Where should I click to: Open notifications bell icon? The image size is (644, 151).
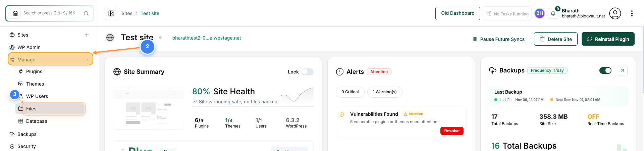(553, 13)
